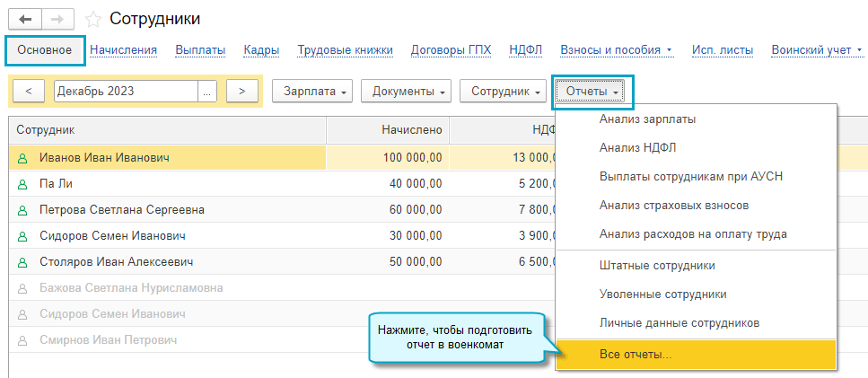Go to next month period
Image resolution: width=868 pixels, height=378 pixels.
(242, 91)
